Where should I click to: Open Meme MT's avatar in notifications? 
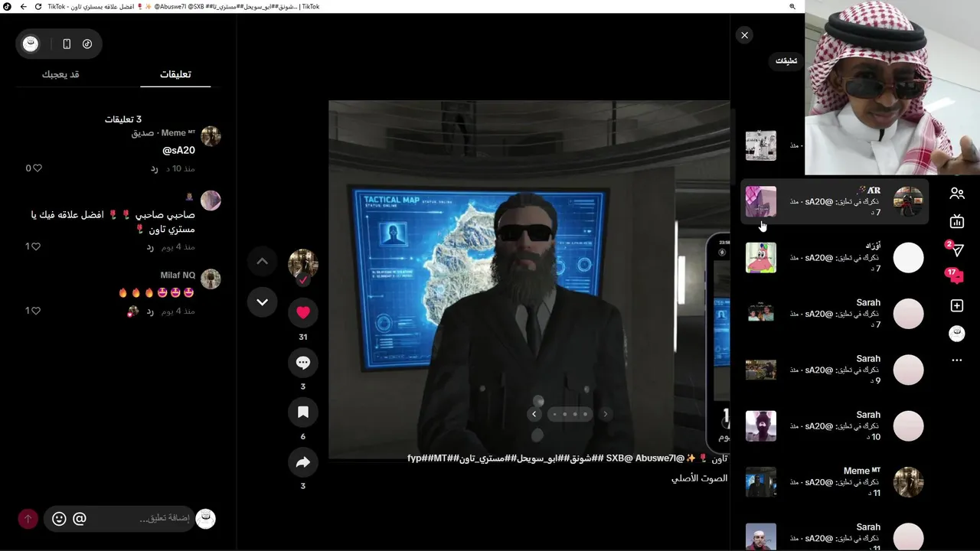(x=909, y=482)
